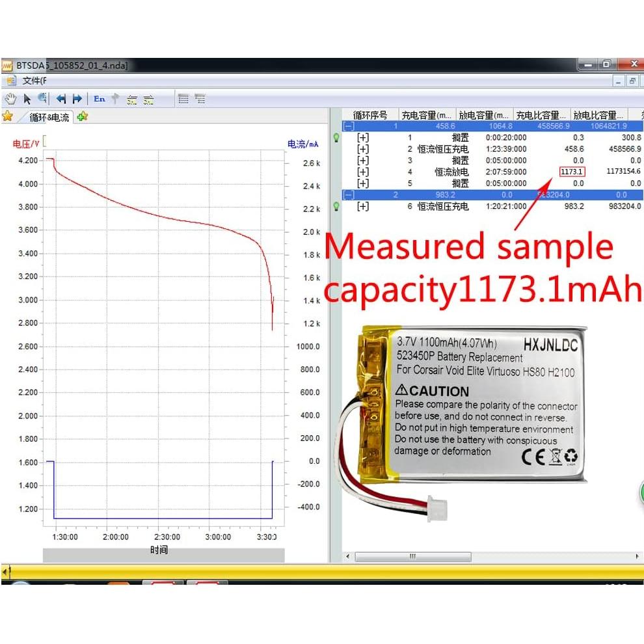Click the 循环序号 column header
Image resolution: width=644 pixels, height=644 pixels.
[x=370, y=115]
